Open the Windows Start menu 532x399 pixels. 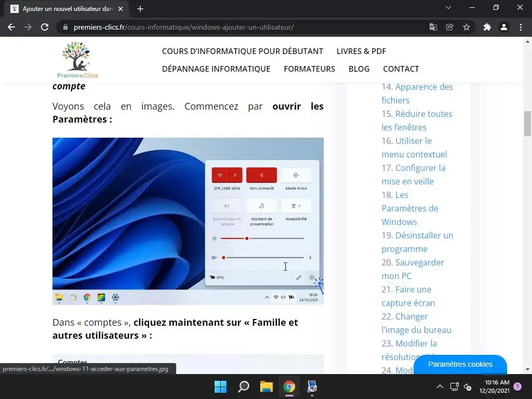click(220, 387)
